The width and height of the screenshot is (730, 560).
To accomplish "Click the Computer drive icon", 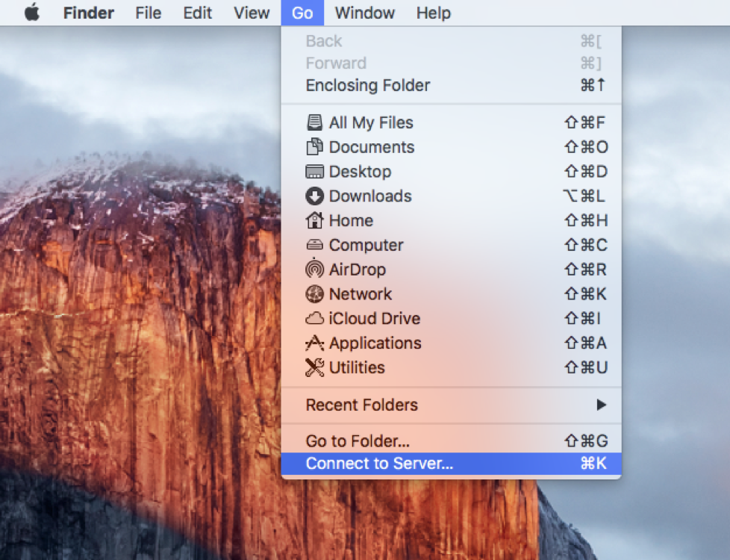I will (x=315, y=245).
